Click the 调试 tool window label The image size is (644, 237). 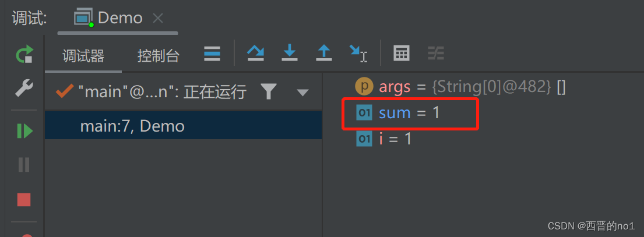[x=30, y=19]
